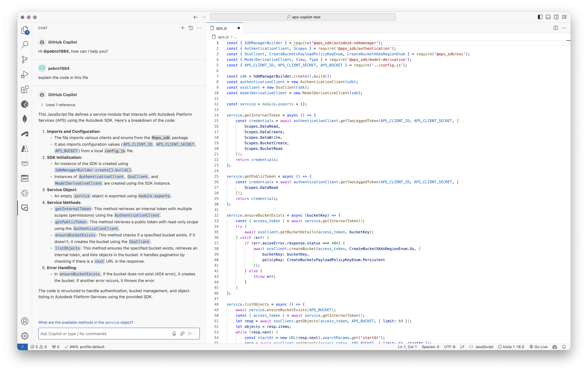This screenshot has width=588, height=373.
Task: Click the pebro1984 user avatar
Action: [x=42, y=68]
